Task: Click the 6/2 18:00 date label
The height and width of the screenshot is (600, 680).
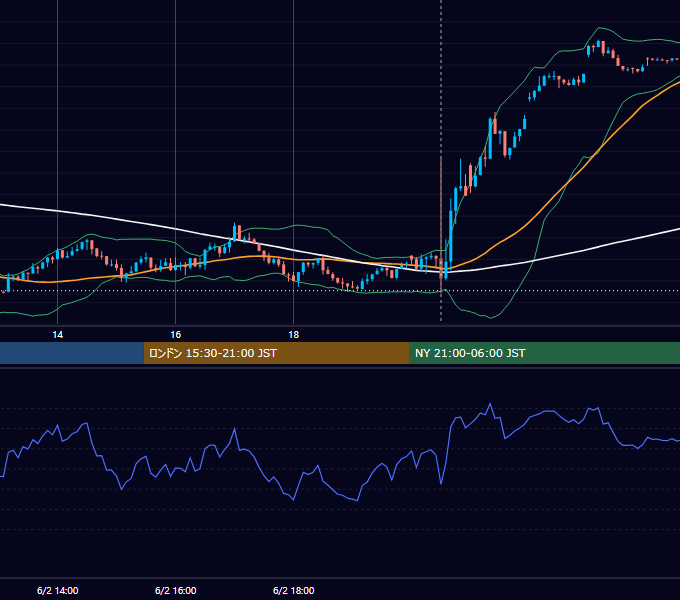Action: 294,590
